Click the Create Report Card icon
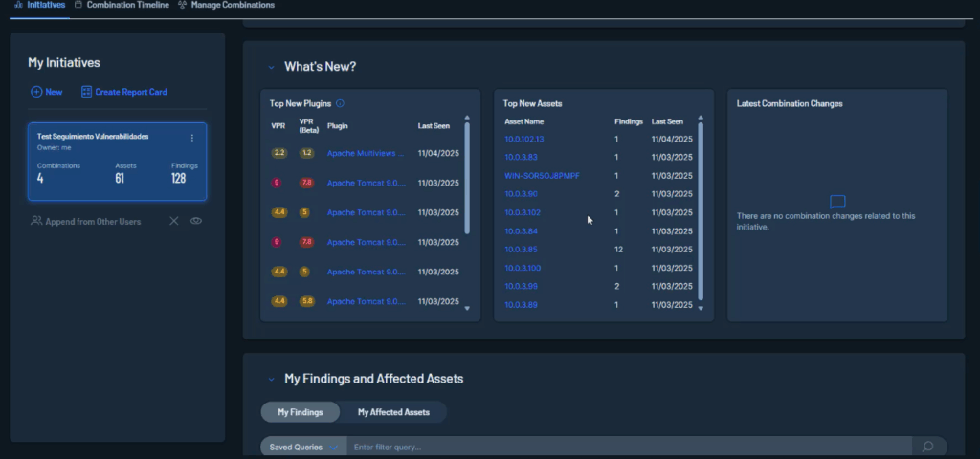 click(x=86, y=92)
